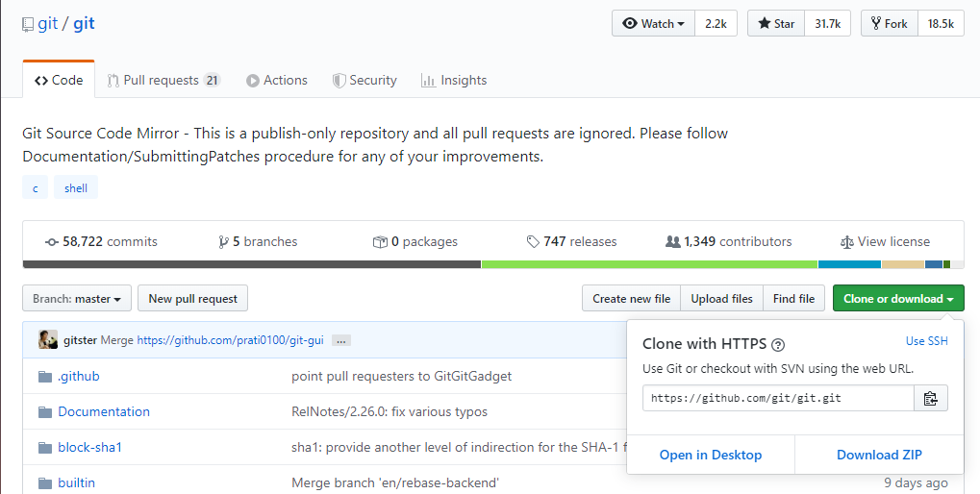Open the .github folder icon
Image resolution: width=980 pixels, height=494 pixels.
click(45, 376)
